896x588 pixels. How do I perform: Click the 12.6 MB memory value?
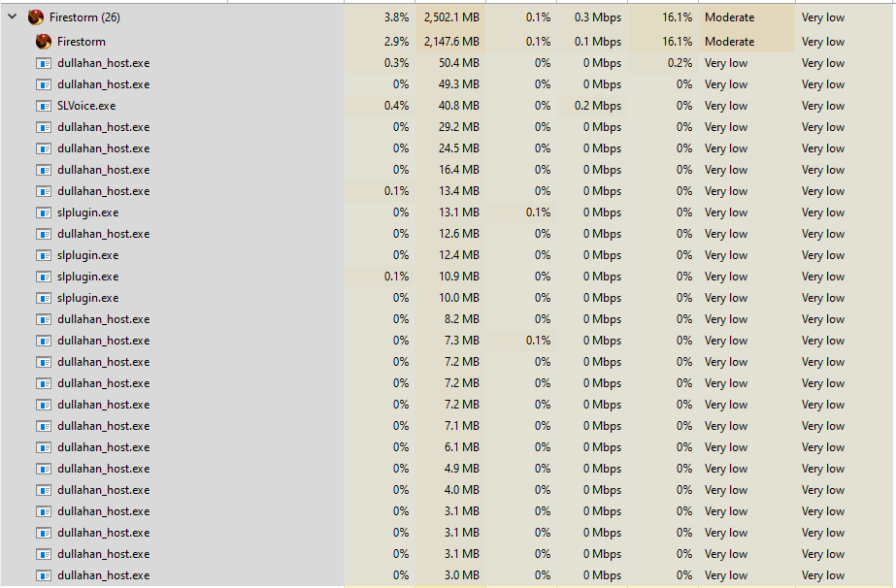tap(459, 234)
